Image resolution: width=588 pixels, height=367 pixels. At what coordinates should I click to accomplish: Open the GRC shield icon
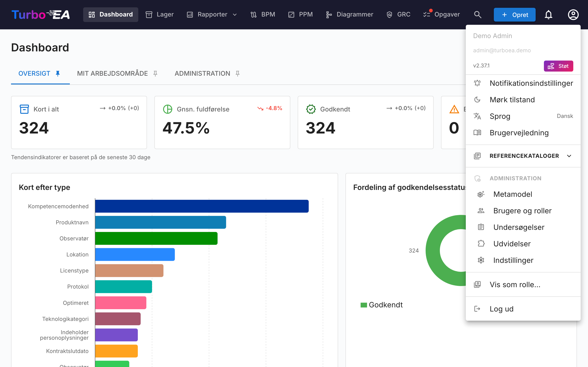[389, 14]
